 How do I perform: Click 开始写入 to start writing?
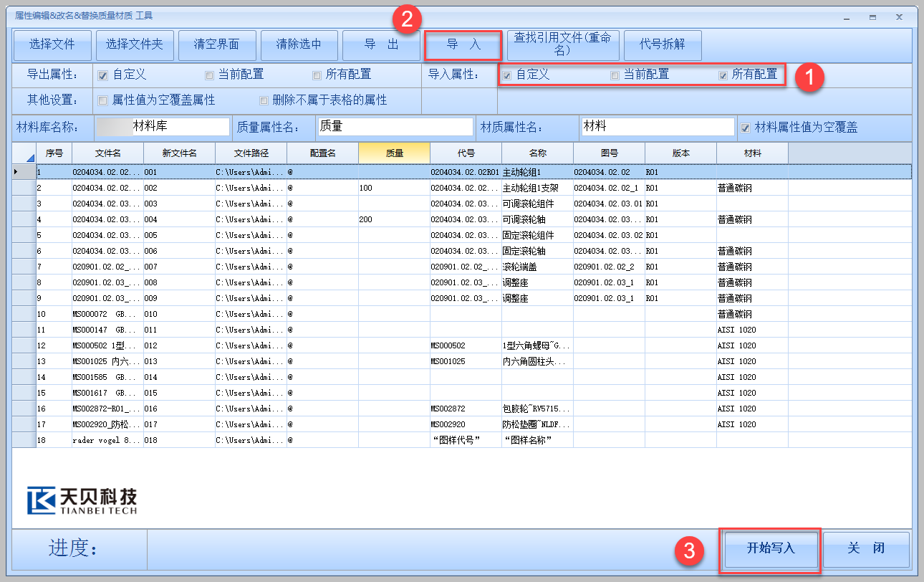point(770,549)
